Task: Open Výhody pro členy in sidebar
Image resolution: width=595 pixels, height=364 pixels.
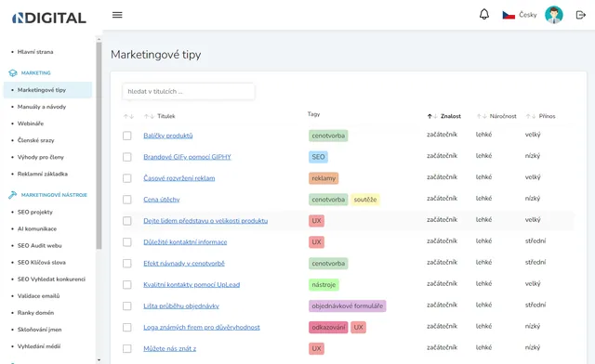Action: click(x=41, y=157)
